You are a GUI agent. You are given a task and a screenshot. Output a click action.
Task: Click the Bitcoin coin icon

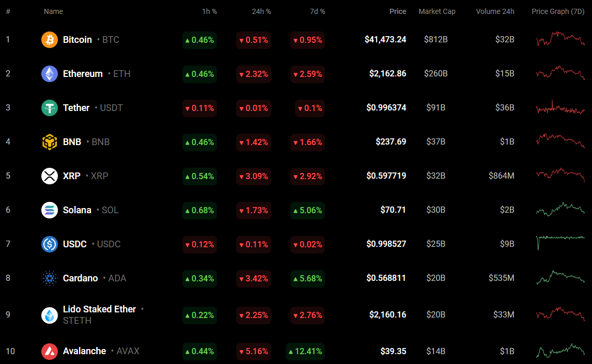pos(50,40)
